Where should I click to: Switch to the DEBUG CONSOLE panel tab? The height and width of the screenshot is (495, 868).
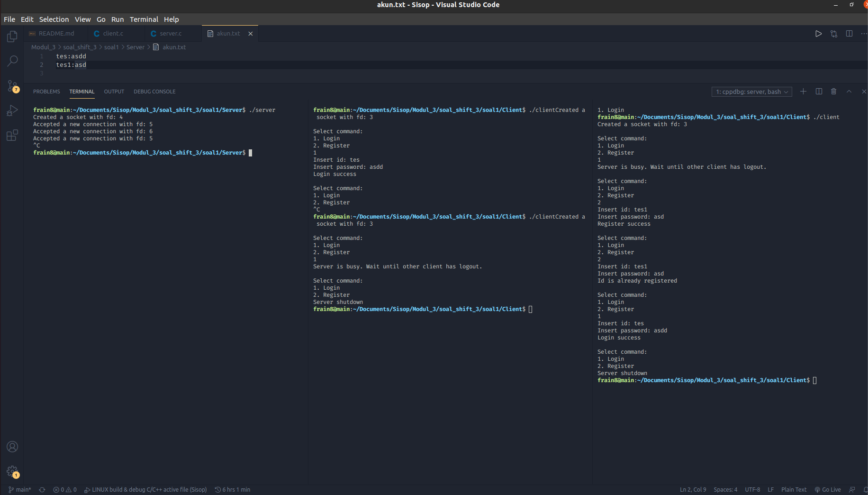point(154,92)
